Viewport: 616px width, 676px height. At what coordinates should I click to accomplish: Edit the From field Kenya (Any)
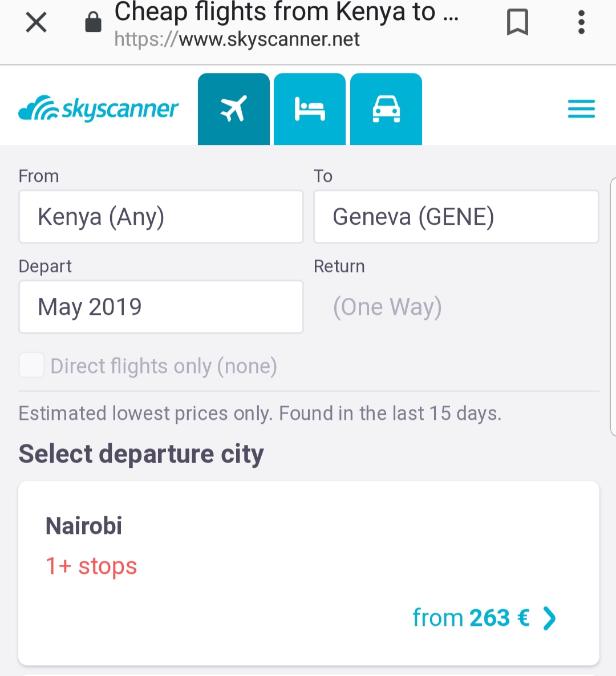pos(161,217)
